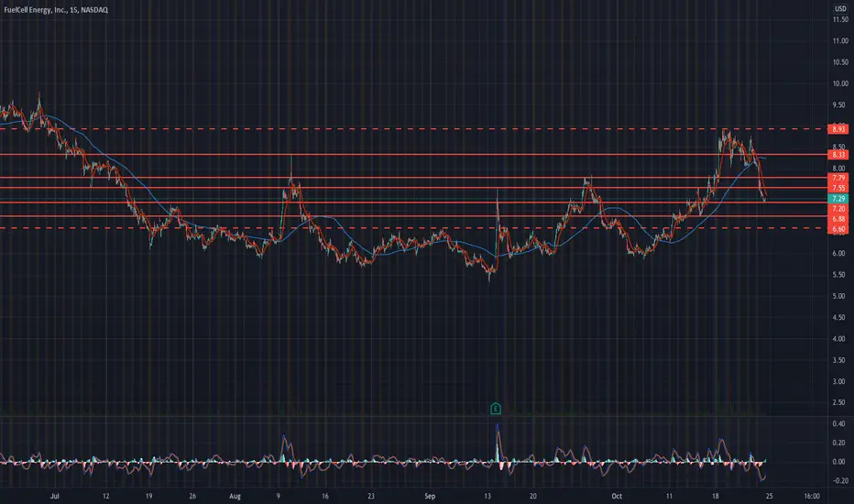The height and width of the screenshot is (504, 854).
Task: Click the 10.00 price axis label
Action: (x=840, y=83)
